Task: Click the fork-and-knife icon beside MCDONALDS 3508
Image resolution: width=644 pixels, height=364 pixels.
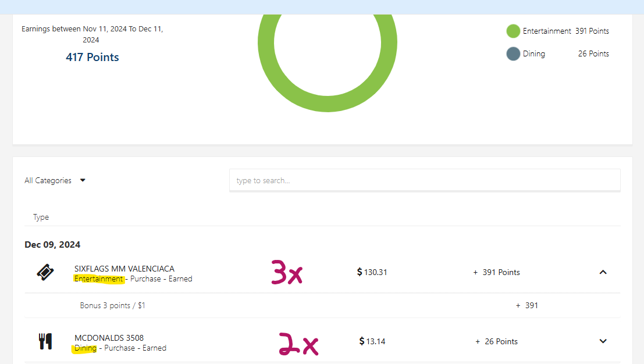Action: click(x=46, y=340)
